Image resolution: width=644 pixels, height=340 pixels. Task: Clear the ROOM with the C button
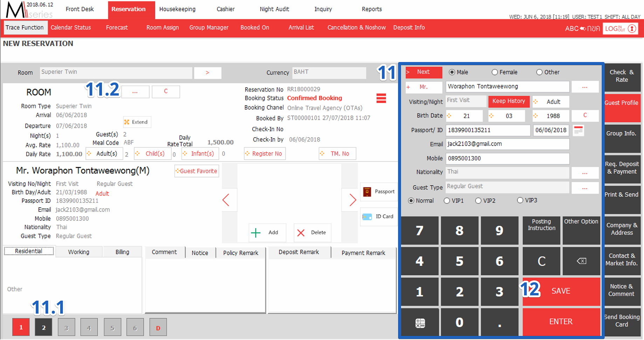(166, 92)
